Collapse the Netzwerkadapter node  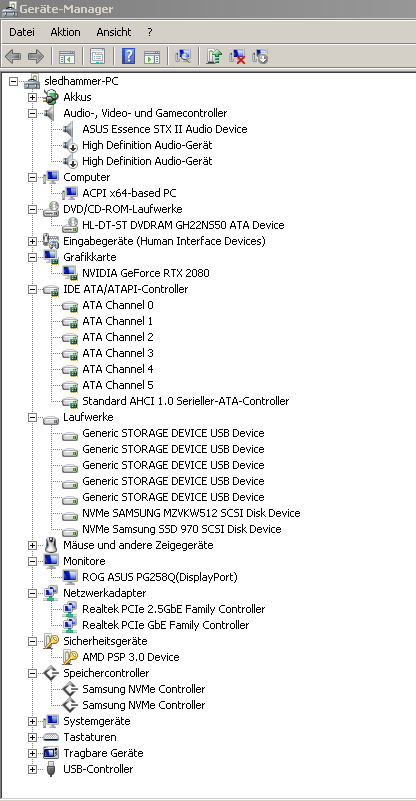33,593
